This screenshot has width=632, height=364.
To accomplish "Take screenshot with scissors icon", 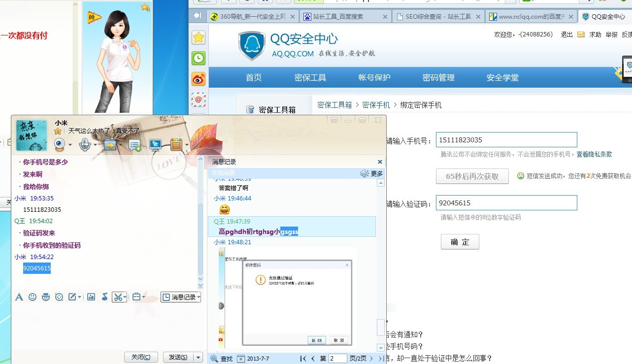I will click(117, 297).
